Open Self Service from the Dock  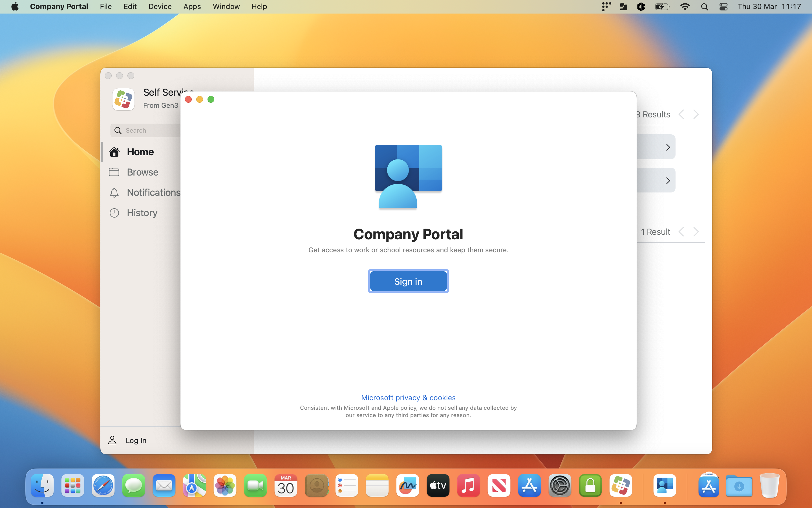click(621, 485)
